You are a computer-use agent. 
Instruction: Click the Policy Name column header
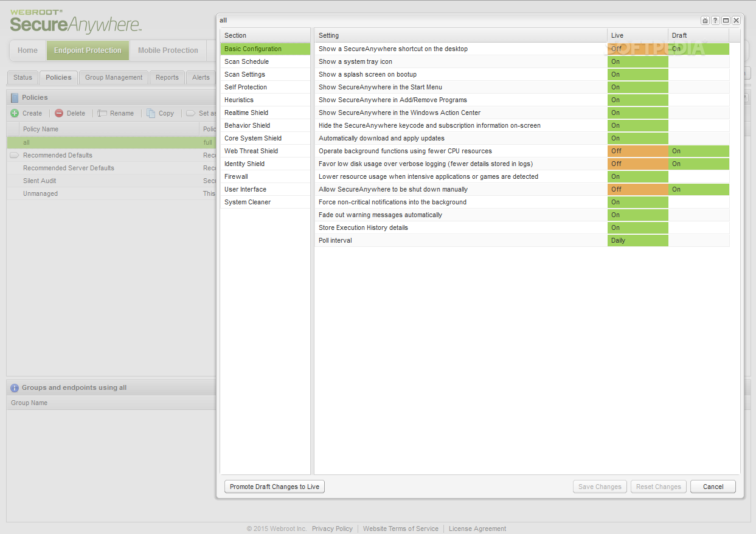click(109, 129)
